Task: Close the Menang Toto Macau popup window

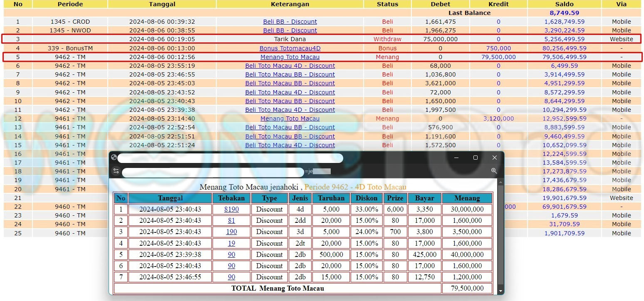Action: coord(494,158)
